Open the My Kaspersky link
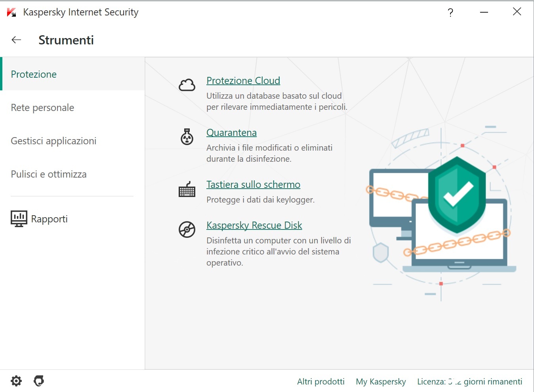 381,381
